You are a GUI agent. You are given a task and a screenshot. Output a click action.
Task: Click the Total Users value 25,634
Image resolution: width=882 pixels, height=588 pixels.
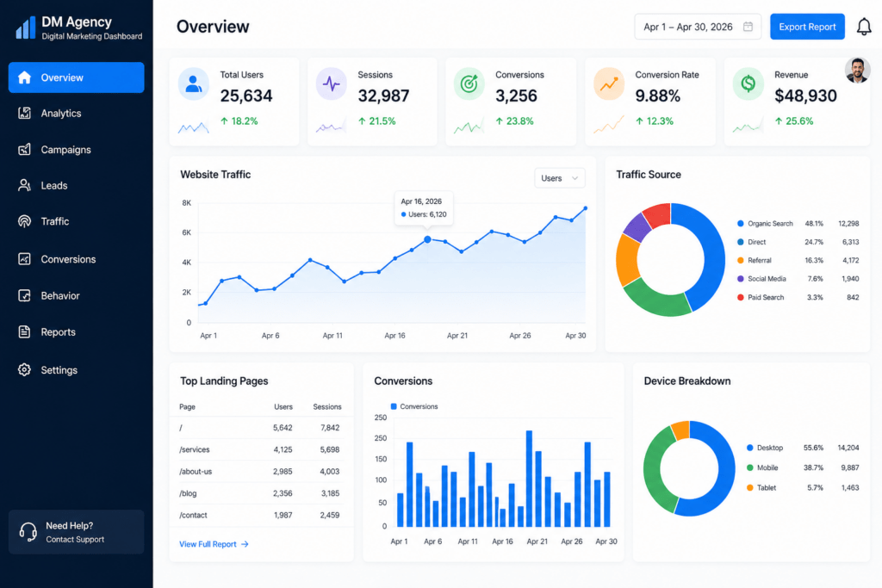[x=245, y=96]
